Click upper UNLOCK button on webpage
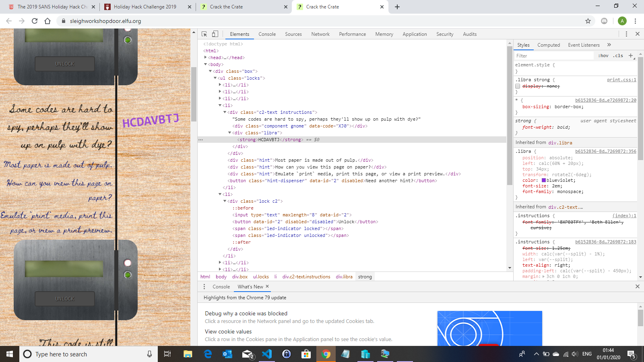This screenshot has height=362, width=644. (65, 64)
